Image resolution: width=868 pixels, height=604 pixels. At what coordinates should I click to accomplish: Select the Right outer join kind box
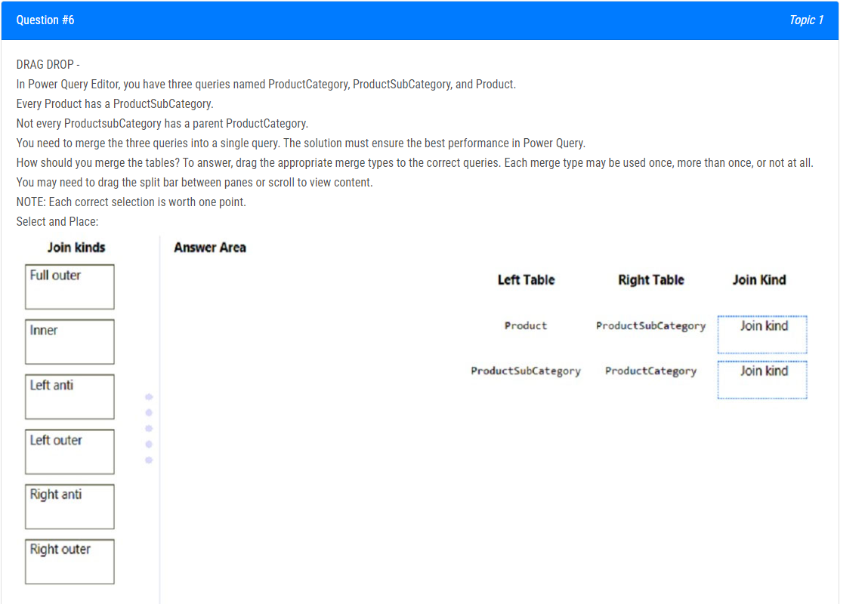coord(70,562)
